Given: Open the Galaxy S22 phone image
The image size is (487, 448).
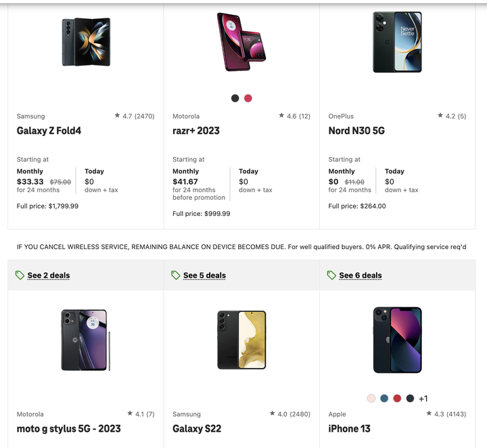Looking at the screenshot, I should [x=241, y=340].
